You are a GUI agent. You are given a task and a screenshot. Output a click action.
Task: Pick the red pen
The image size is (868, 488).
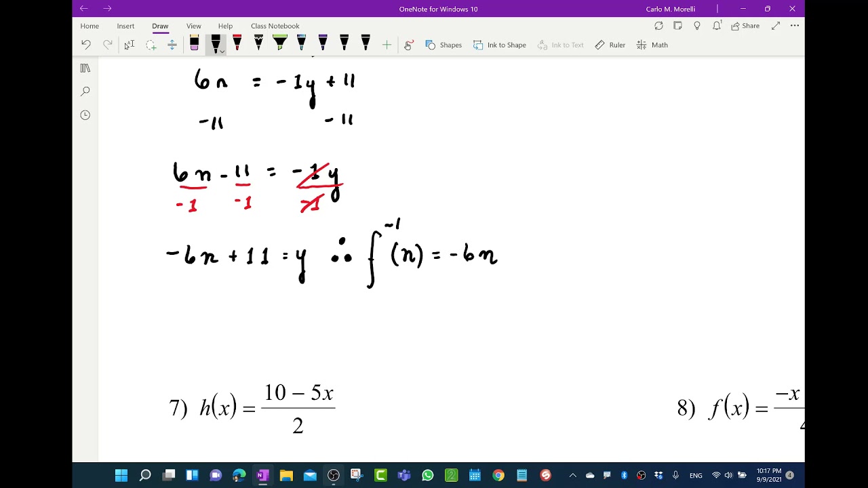(x=237, y=44)
